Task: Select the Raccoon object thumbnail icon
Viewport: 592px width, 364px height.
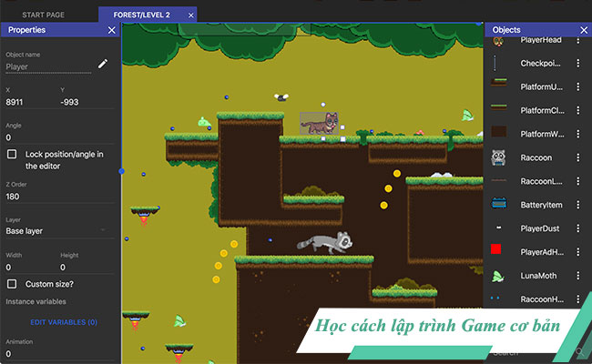Action: pos(498,157)
